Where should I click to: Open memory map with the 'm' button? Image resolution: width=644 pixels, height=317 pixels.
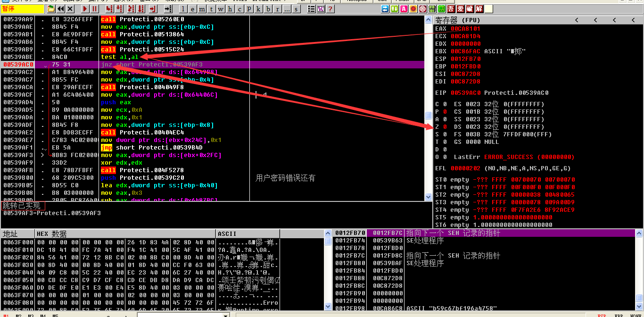202,9
